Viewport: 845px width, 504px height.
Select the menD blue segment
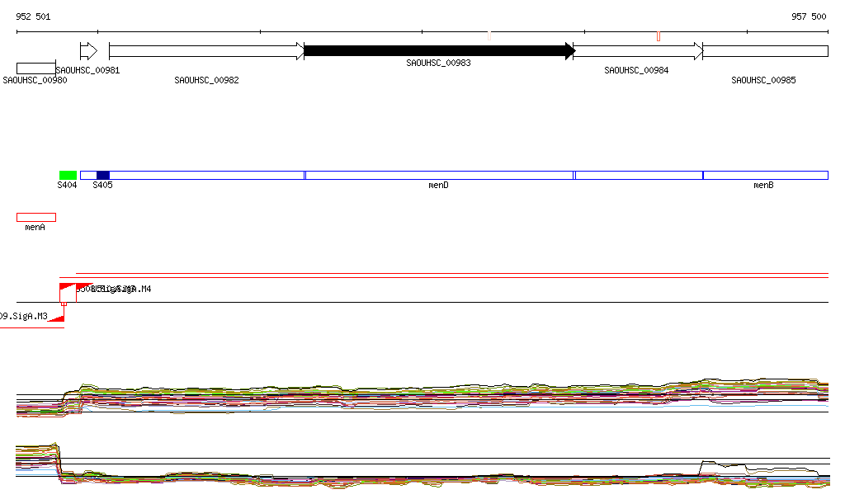pos(439,175)
